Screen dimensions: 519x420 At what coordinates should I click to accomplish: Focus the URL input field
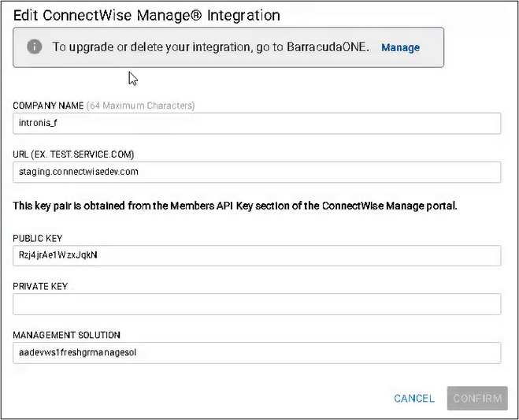click(x=257, y=172)
